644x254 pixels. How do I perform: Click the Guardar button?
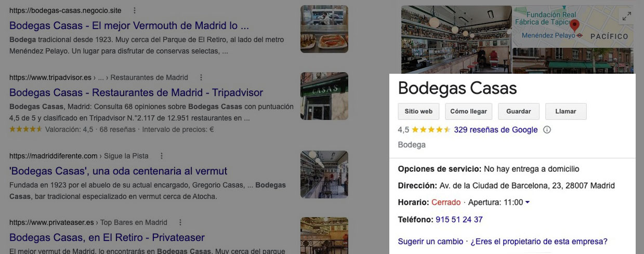[519, 111]
